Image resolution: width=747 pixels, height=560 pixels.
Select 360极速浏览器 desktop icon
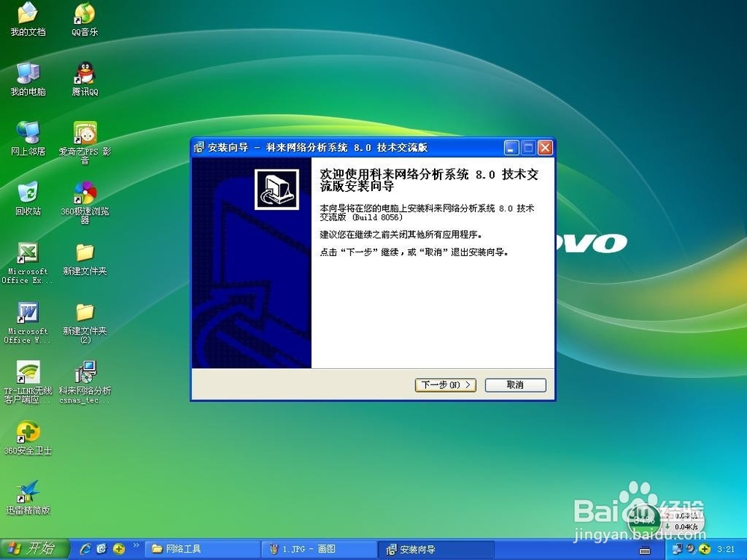[85, 202]
